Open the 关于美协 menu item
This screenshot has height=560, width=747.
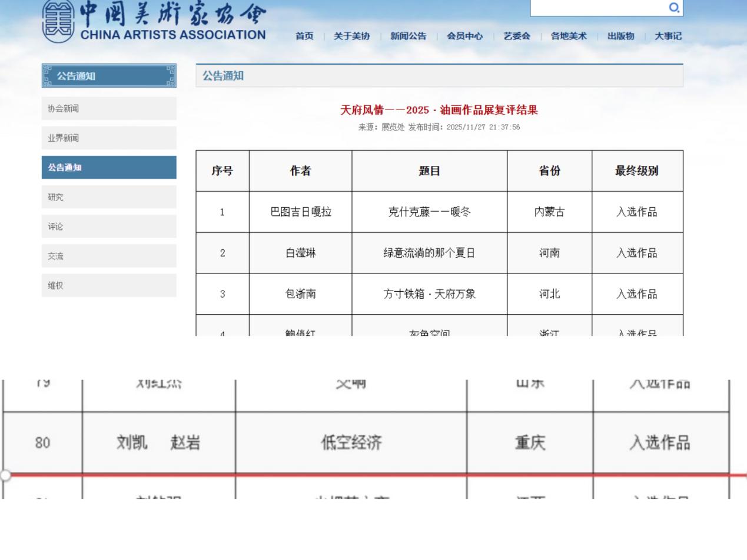(x=351, y=36)
